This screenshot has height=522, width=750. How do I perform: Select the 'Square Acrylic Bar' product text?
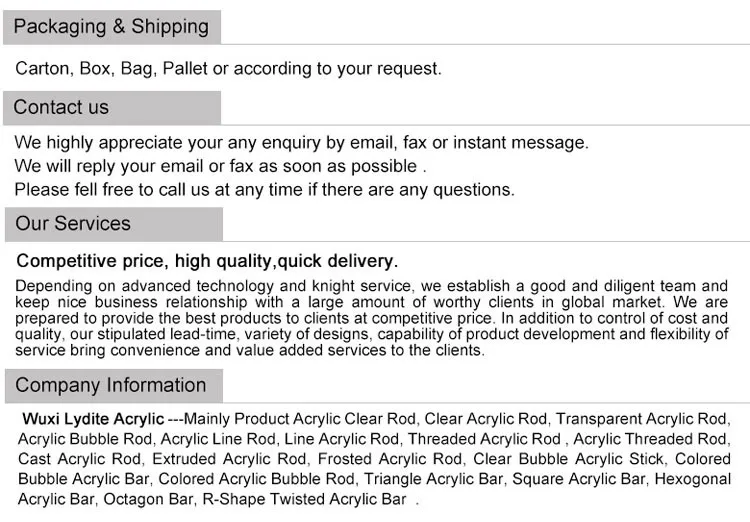tap(579, 479)
